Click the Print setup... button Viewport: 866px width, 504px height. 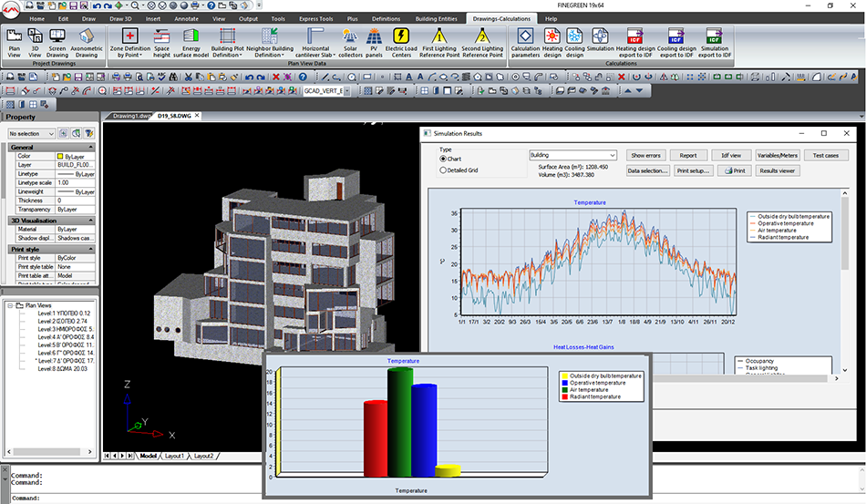(693, 171)
